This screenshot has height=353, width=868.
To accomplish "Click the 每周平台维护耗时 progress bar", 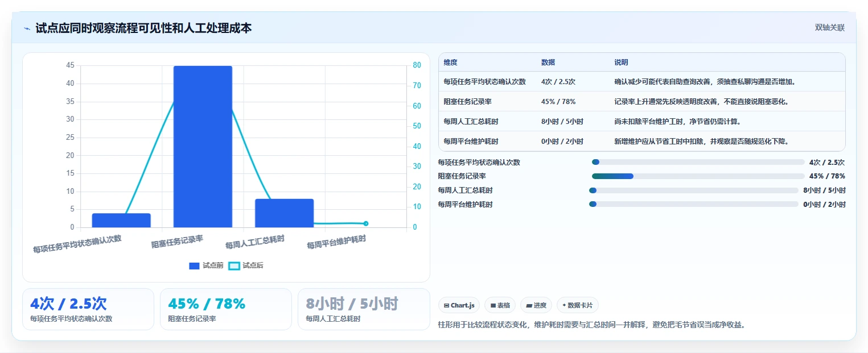I will click(694, 204).
